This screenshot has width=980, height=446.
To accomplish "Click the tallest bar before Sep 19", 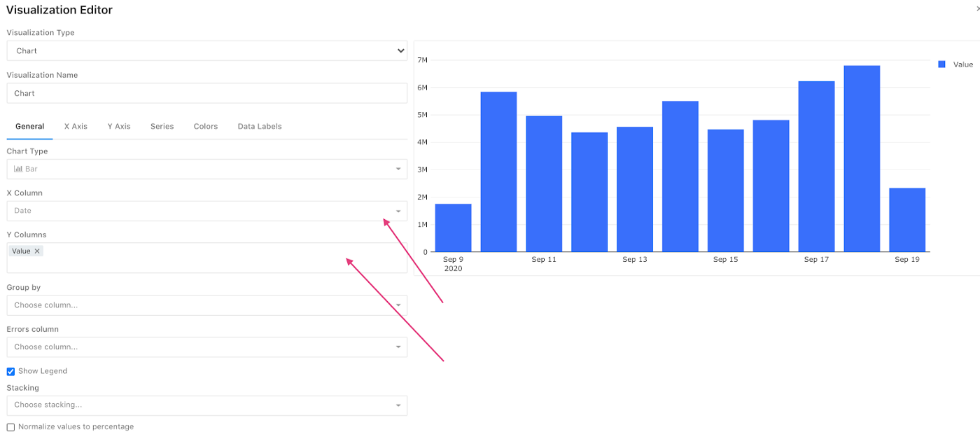I will 862,159.
